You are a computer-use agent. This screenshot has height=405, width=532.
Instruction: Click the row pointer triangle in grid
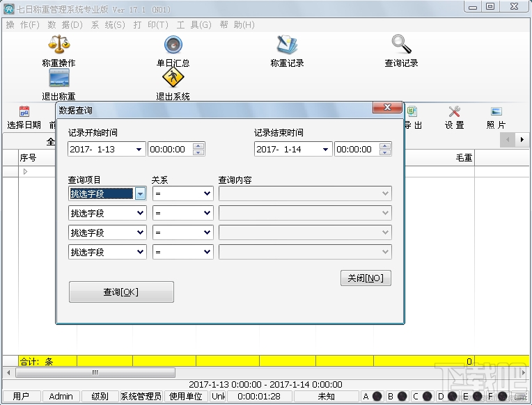pyautogui.click(x=25, y=172)
